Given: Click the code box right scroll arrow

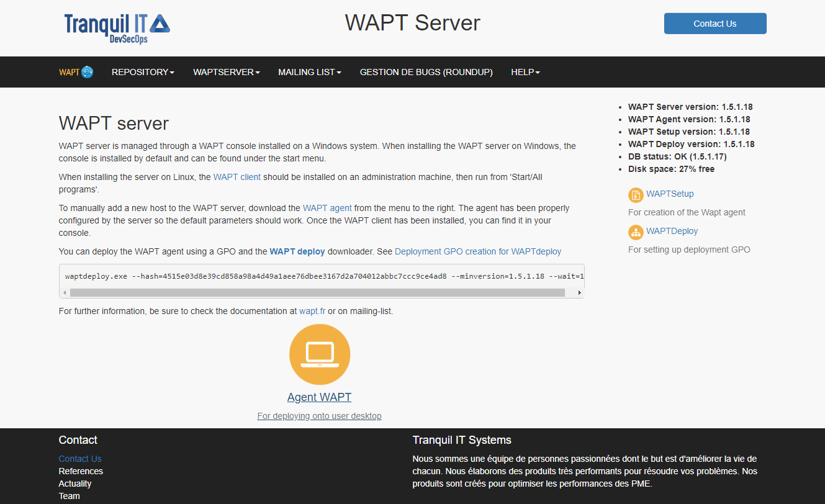Looking at the screenshot, I should tap(579, 292).
